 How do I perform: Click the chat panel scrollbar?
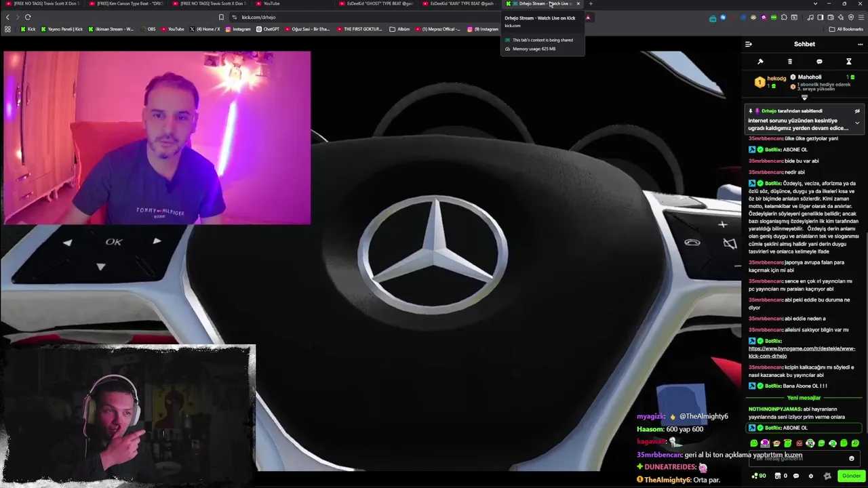866,332
